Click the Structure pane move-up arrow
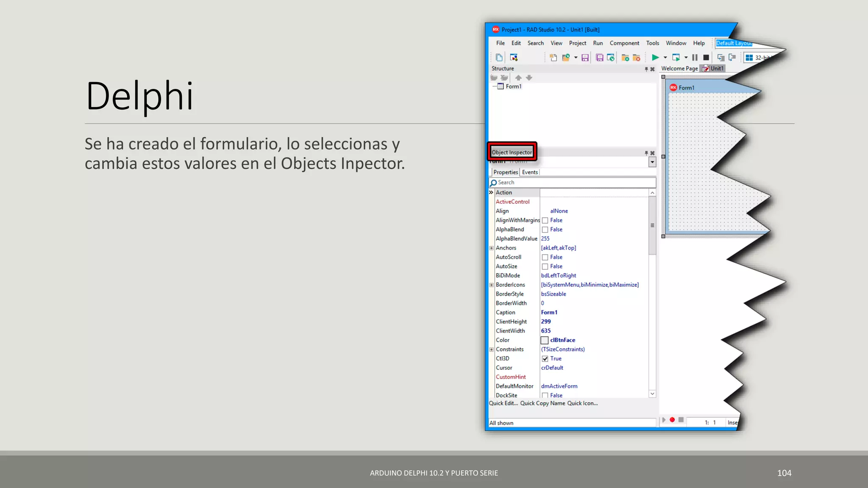This screenshot has width=868, height=488. click(x=518, y=78)
